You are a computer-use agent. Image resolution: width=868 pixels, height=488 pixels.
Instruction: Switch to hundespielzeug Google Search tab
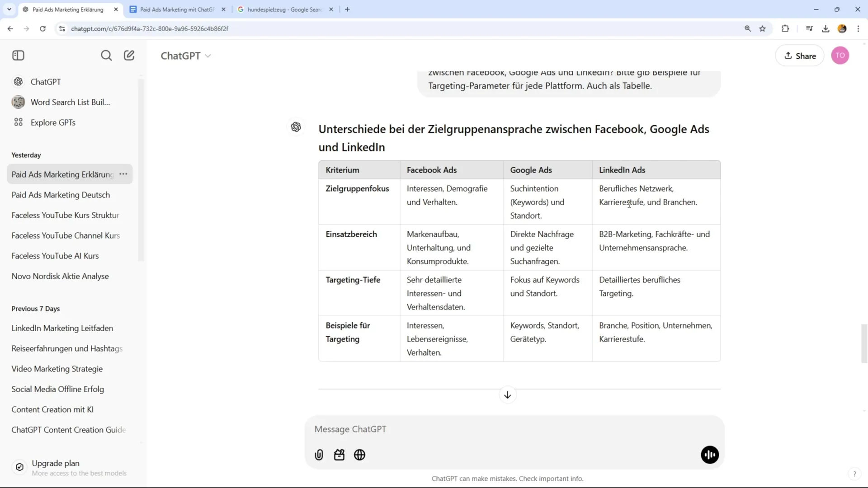point(285,9)
